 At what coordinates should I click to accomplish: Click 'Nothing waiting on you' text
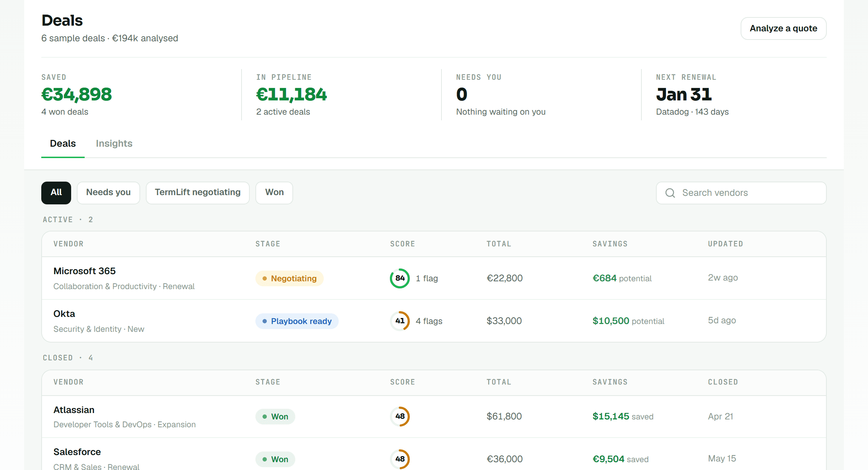coord(501,112)
